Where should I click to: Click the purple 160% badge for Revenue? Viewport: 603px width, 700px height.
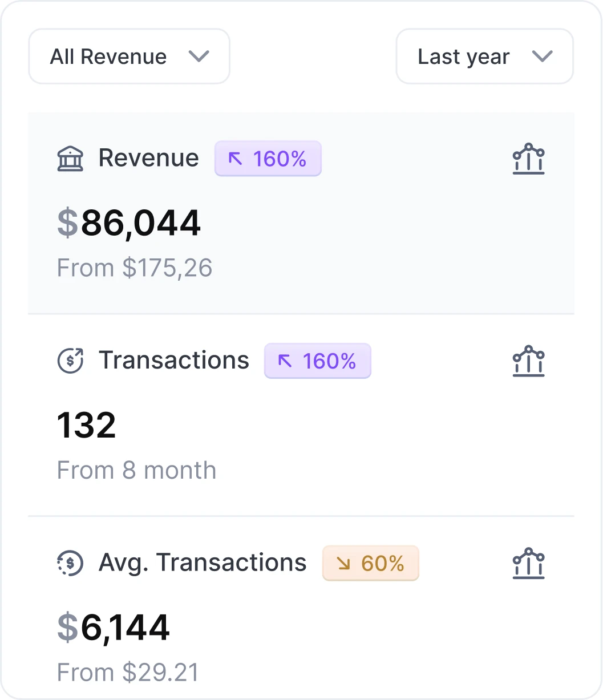[x=268, y=159]
